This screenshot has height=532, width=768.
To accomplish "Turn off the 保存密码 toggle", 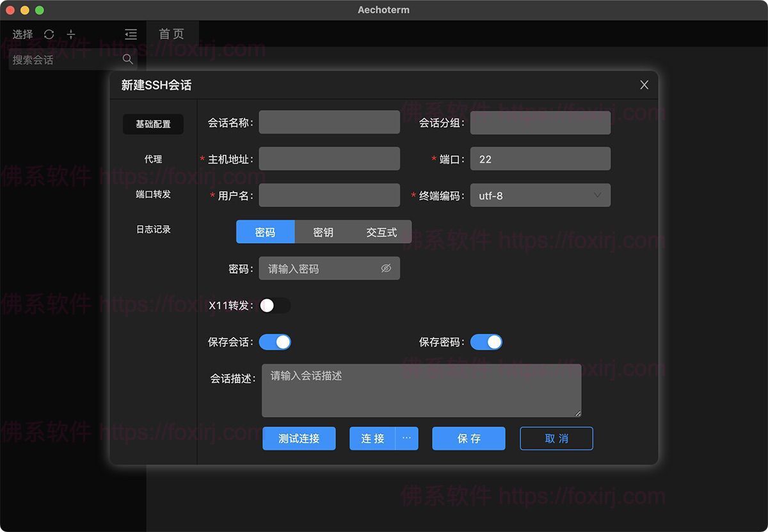I will (x=486, y=342).
